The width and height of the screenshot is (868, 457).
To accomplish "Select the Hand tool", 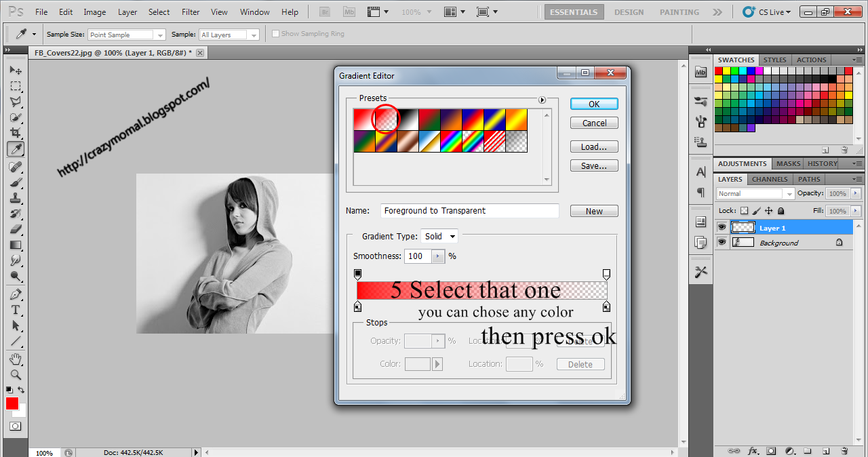I will [x=16, y=359].
